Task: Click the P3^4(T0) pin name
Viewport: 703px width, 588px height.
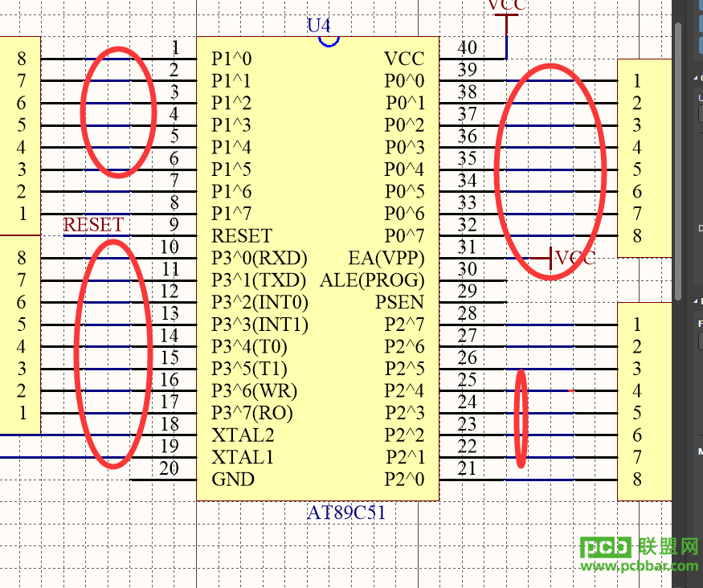Action: click(x=249, y=347)
